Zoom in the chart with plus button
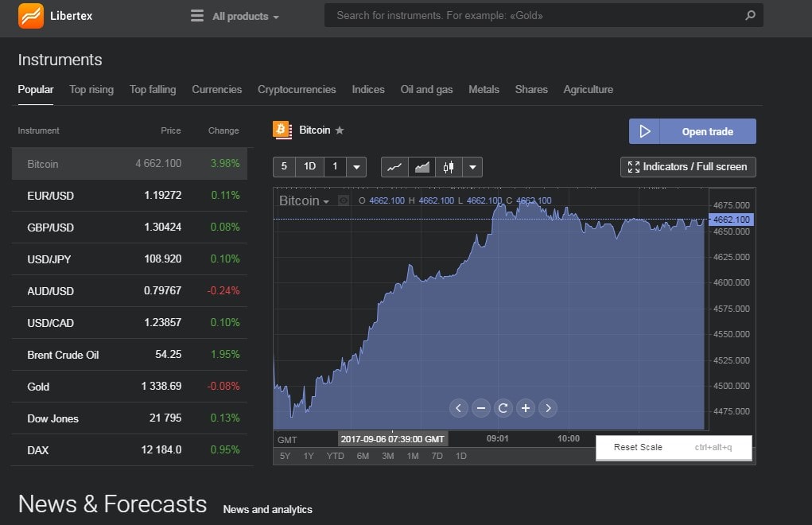The height and width of the screenshot is (525, 812). pyautogui.click(x=525, y=408)
